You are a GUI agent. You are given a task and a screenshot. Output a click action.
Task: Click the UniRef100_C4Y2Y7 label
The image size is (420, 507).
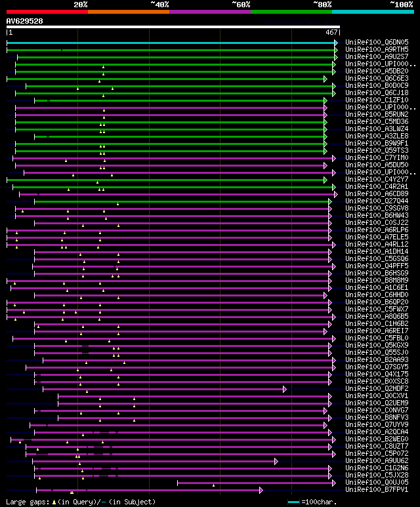[377, 180]
